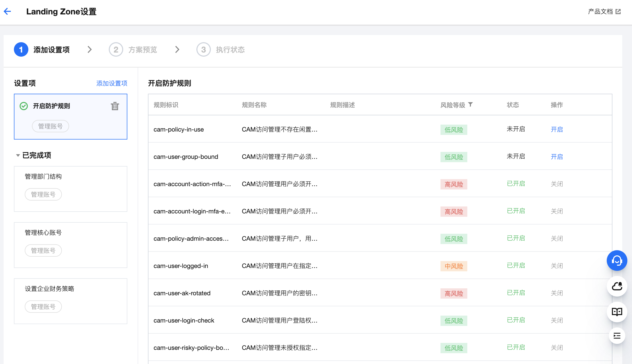
Task: Select the 管理核心账号 completed item card
Action: [70, 245]
